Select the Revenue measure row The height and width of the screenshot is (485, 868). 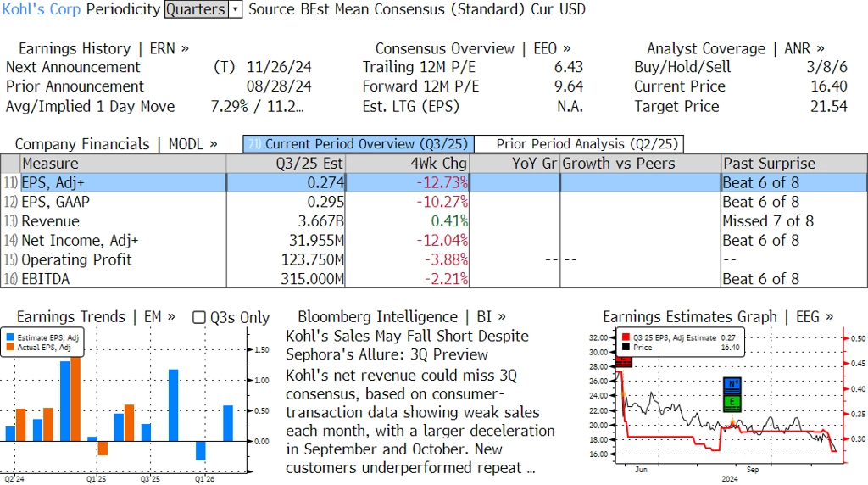434,221
